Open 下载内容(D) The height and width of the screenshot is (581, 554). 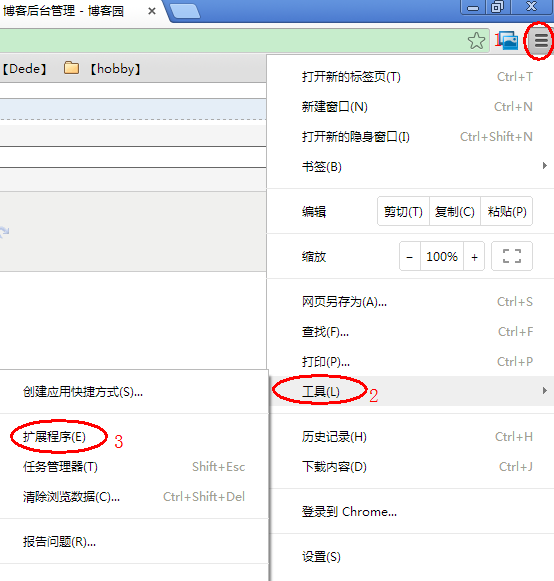coord(411,467)
